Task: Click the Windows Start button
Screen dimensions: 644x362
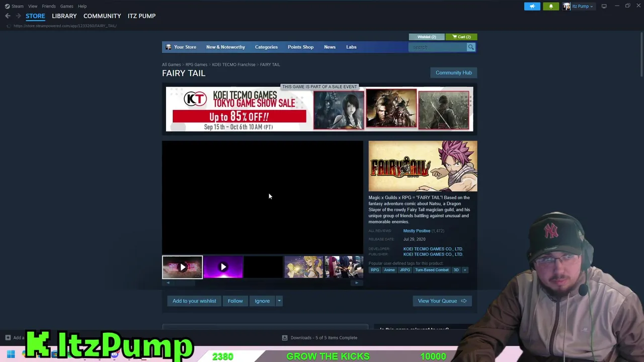Action: [x=11, y=355]
